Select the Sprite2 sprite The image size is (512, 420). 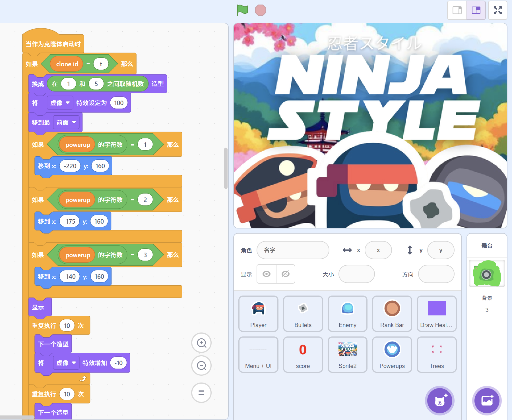click(348, 355)
